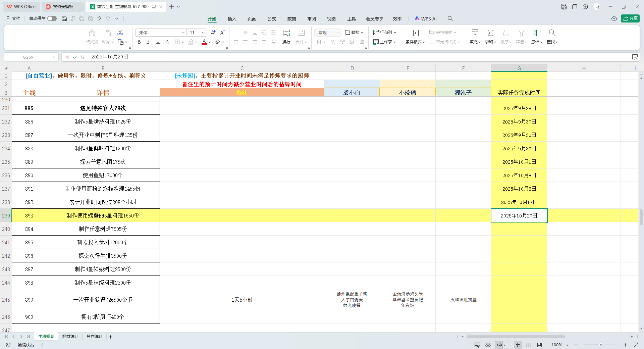Click the Wrap text (换行) icon
Image resolution: width=644 pixels, height=349 pixels.
click(286, 33)
